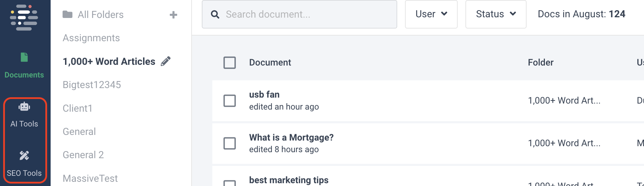Open SEO Tools icon
Viewport: 644px width, 186px height.
click(x=24, y=156)
